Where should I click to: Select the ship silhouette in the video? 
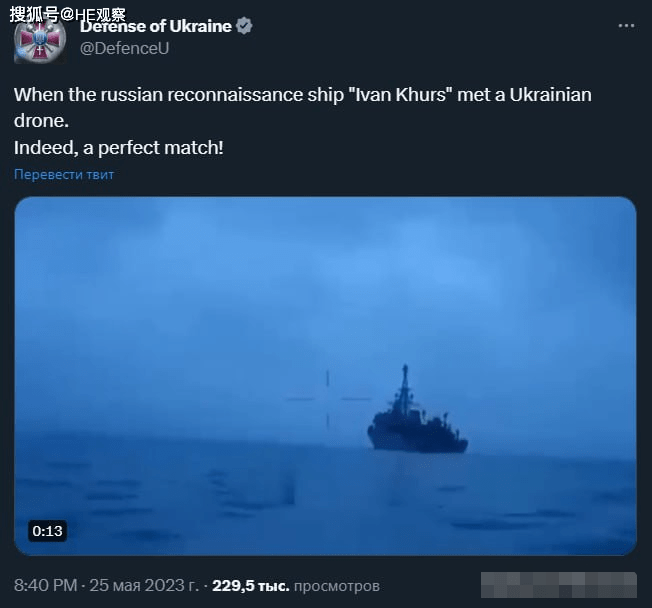coord(417,410)
